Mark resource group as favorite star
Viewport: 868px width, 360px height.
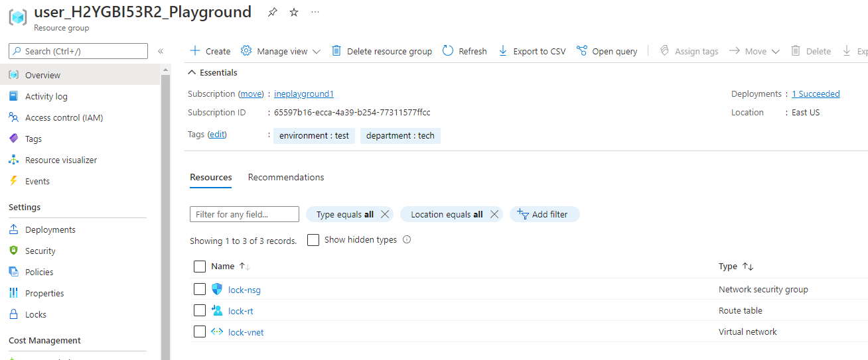tap(294, 13)
